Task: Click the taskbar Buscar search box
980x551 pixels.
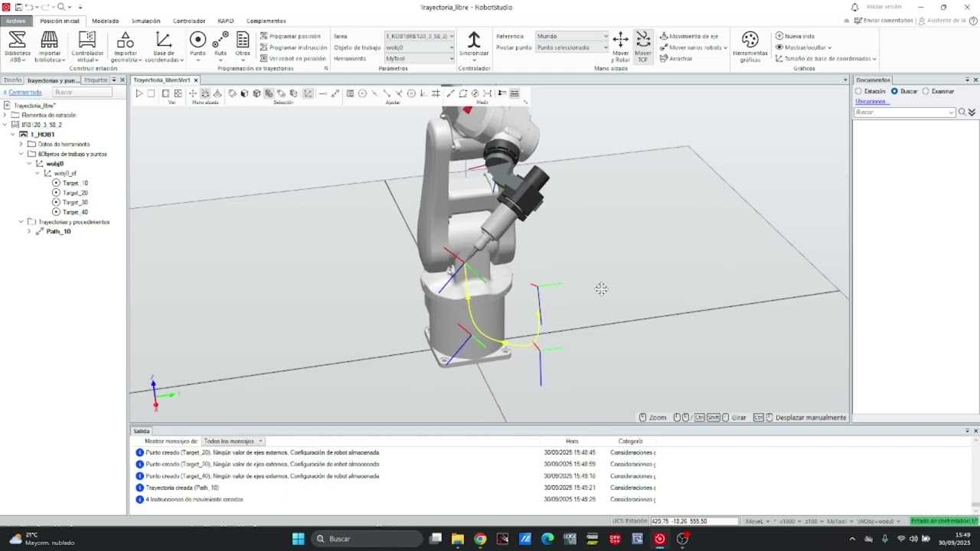Action: coord(367,539)
